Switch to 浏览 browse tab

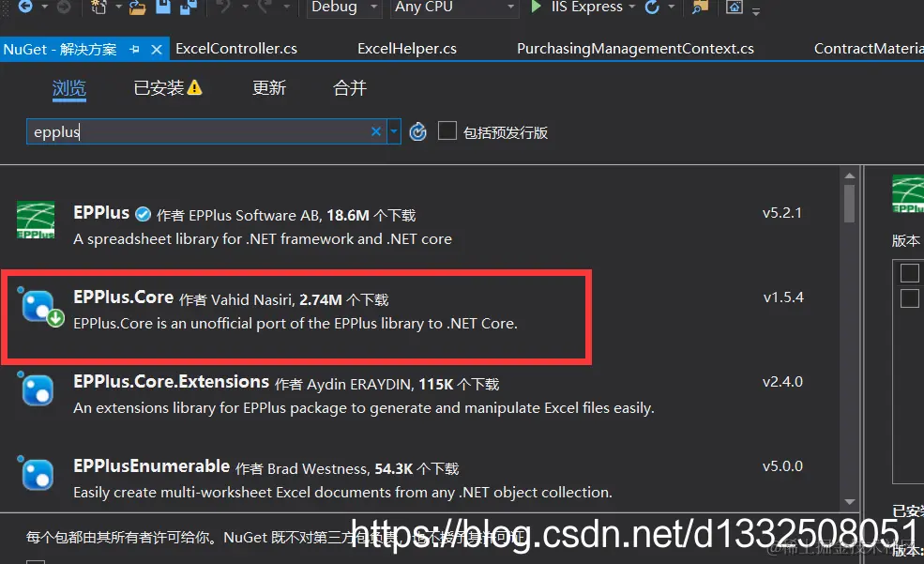click(x=68, y=88)
